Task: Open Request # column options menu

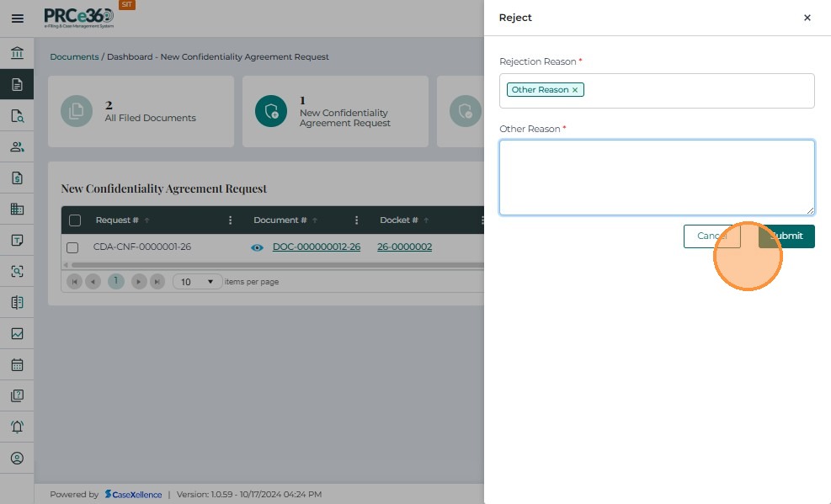Action: pyautogui.click(x=230, y=220)
